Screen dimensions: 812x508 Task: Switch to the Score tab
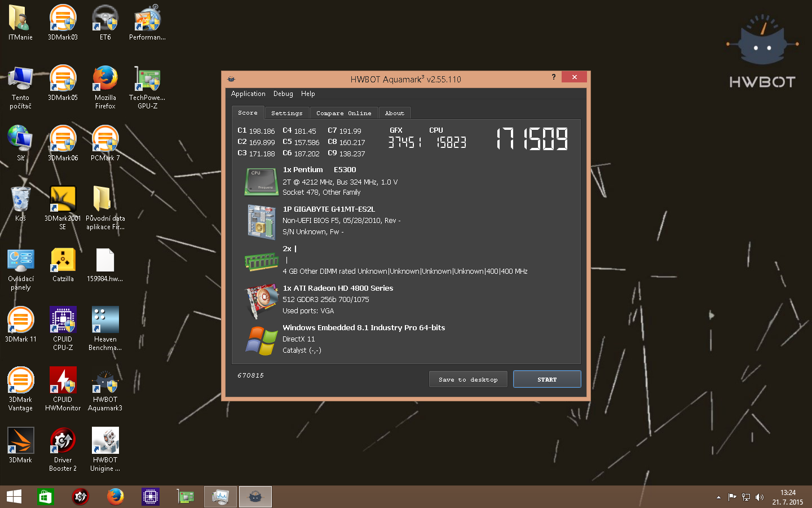(248, 113)
